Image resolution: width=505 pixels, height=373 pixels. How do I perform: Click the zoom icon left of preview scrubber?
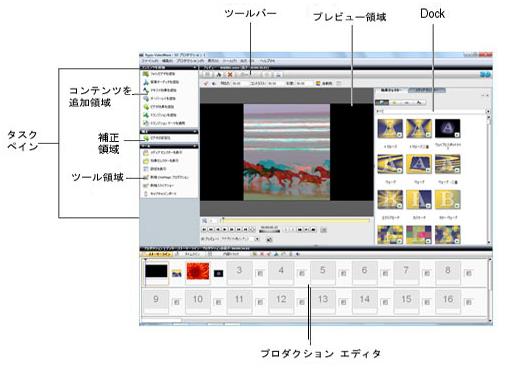click(x=204, y=220)
